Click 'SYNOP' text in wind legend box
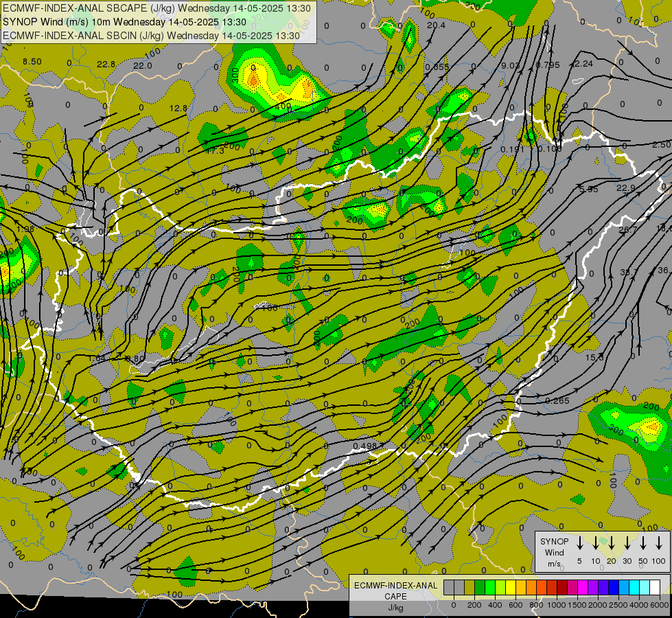The image size is (672, 618). coord(554,541)
